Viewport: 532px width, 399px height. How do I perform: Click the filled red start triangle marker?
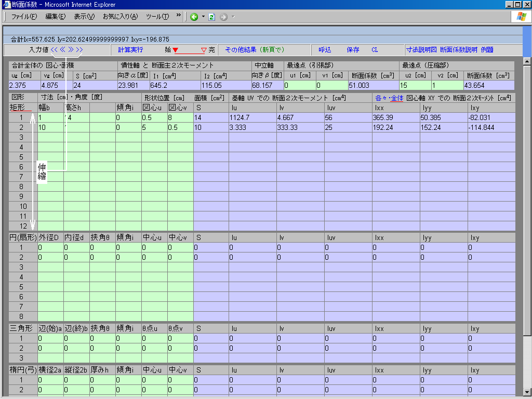click(175, 50)
